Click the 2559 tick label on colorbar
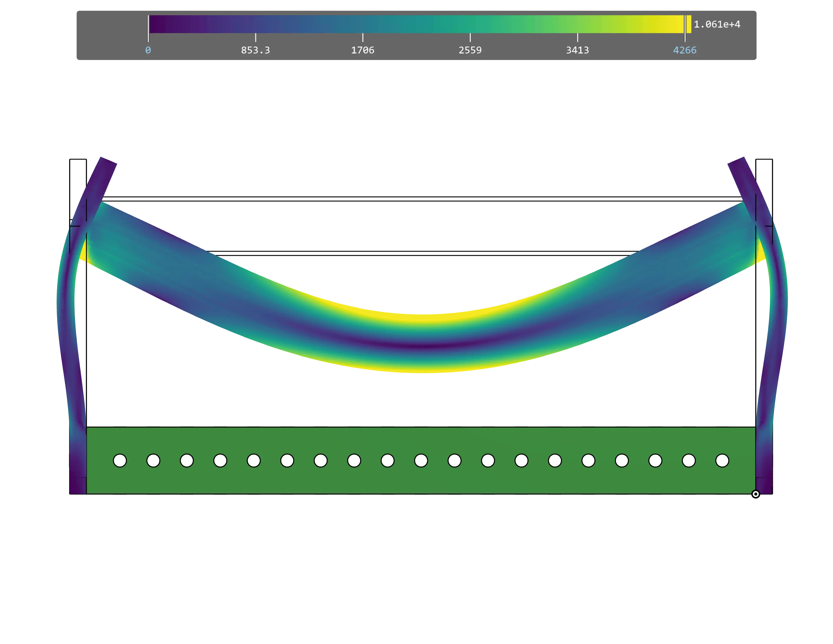The image size is (833, 644). coord(470,50)
